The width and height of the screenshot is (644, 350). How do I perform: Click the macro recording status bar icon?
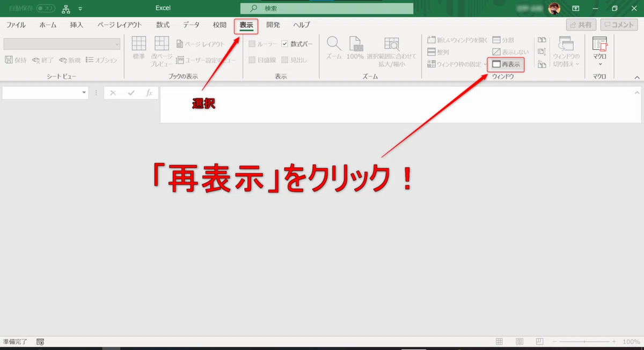(40, 341)
